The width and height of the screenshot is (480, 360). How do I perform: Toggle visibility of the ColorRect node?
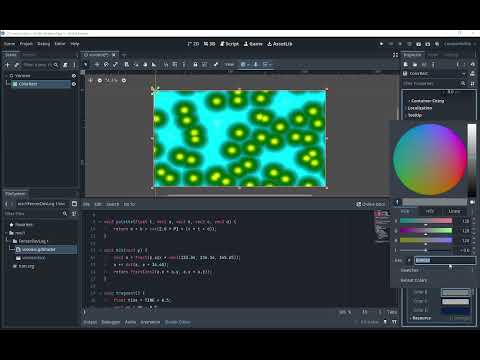coord(74,84)
